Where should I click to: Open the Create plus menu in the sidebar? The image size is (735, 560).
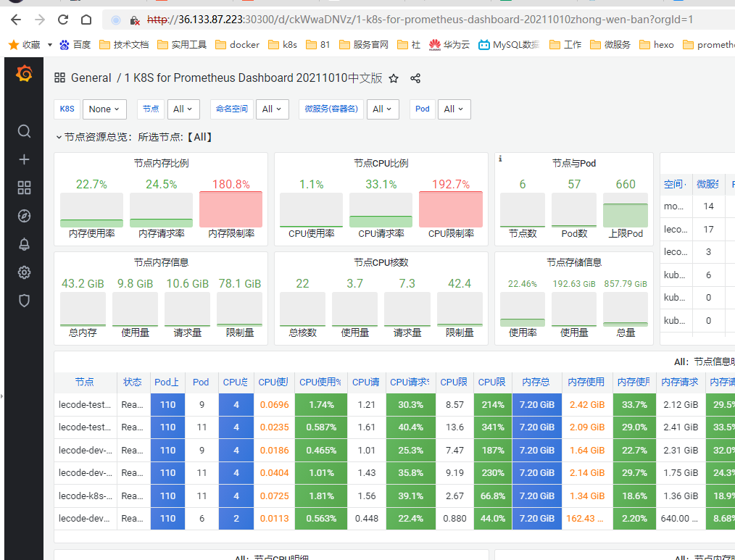24,159
